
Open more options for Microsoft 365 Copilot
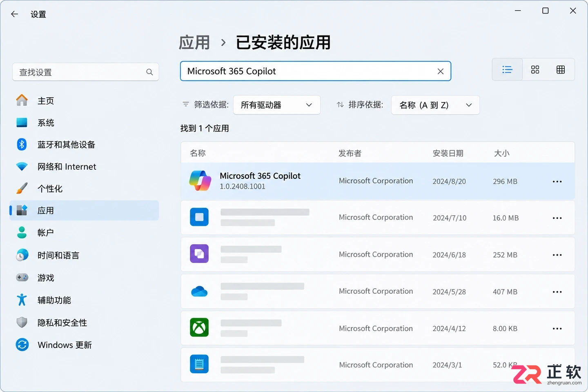tap(557, 181)
